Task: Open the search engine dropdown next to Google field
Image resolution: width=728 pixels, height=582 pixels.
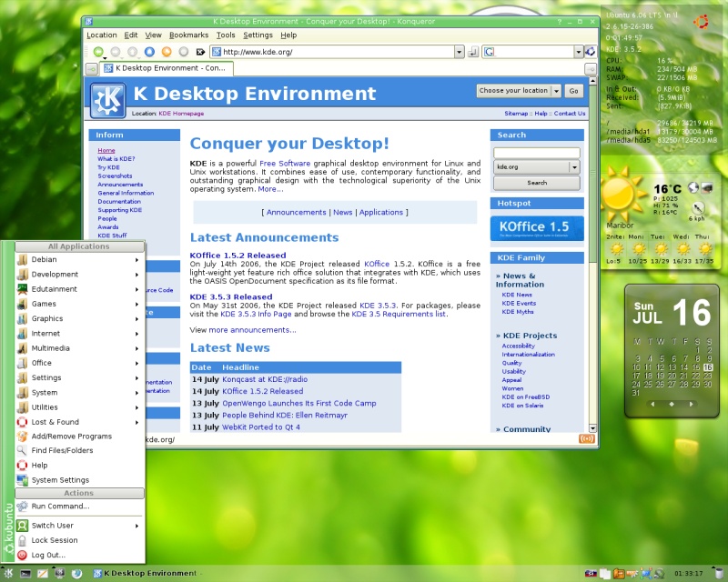Action: pyautogui.click(x=579, y=52)
